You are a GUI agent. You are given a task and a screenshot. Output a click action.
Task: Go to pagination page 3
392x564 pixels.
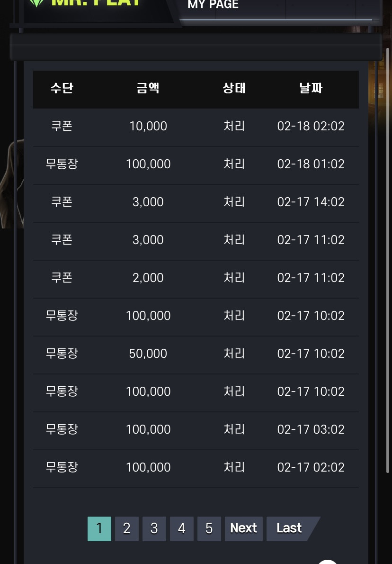click(154, 529)
